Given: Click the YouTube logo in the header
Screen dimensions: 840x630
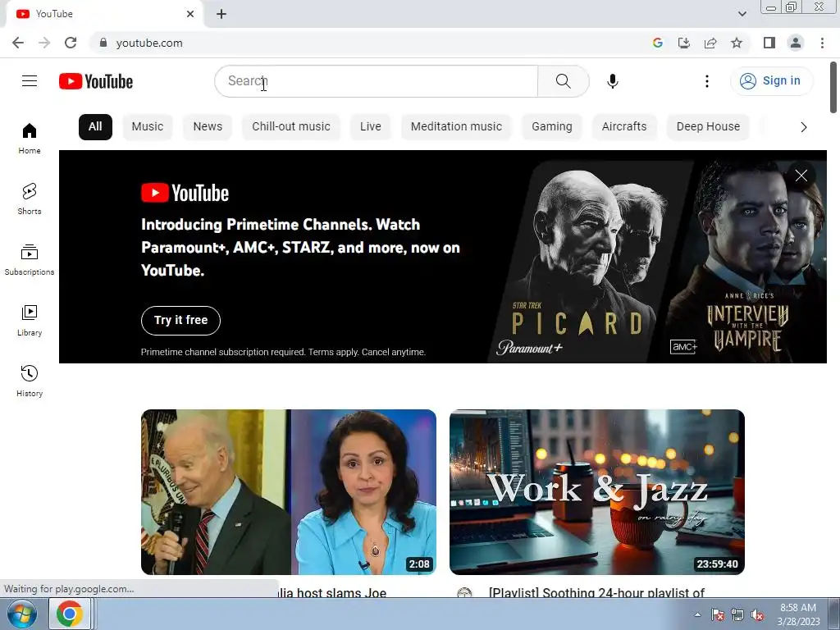Looking at the screenshot, I should 96,81.
